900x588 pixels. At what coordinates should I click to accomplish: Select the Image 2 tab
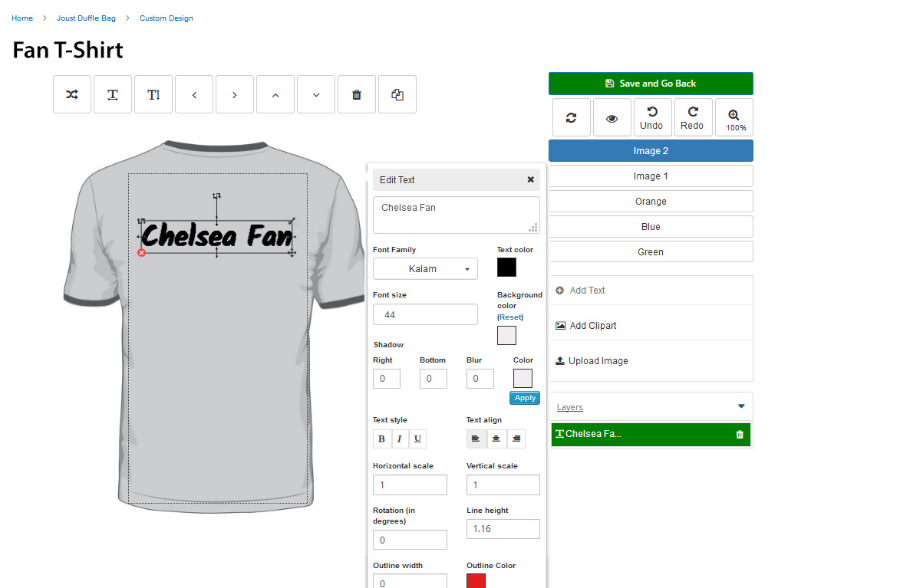click(x=651, y=151)
